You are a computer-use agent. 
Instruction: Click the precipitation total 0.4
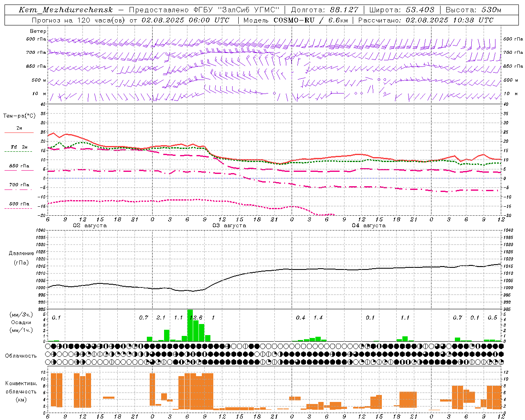301,318
